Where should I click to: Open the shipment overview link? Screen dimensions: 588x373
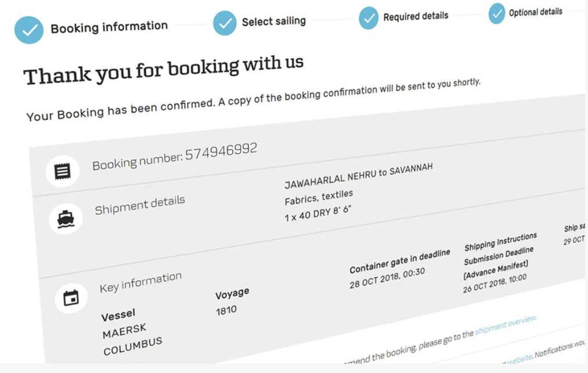tap(506, 325)
